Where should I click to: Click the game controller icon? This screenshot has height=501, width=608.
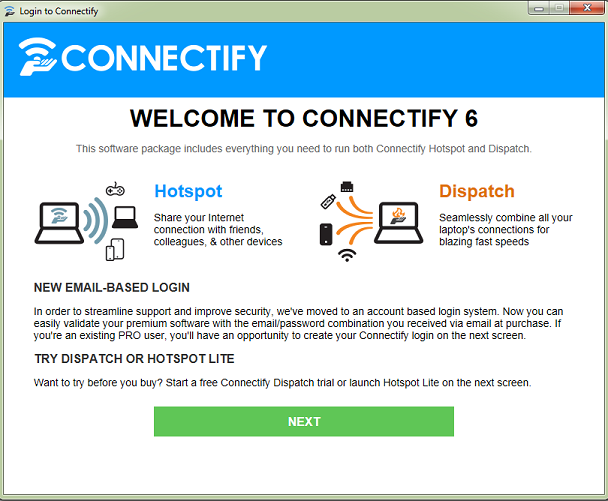(x=115, y=189)
